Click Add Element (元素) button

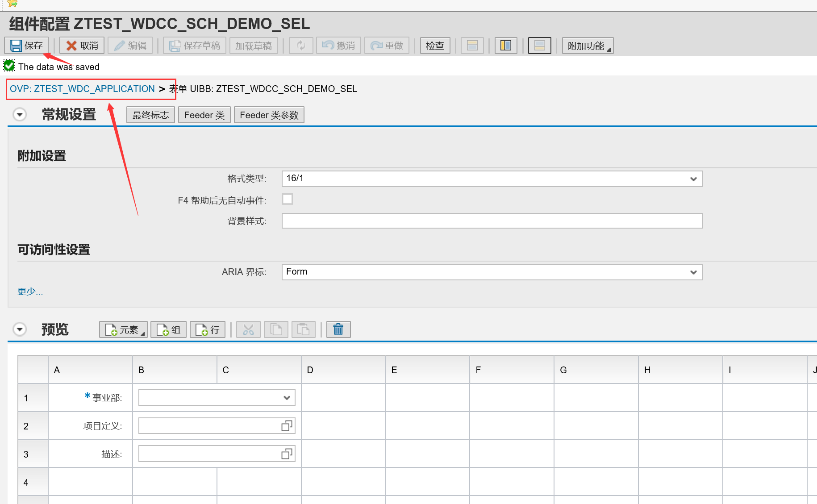(123, 329)
